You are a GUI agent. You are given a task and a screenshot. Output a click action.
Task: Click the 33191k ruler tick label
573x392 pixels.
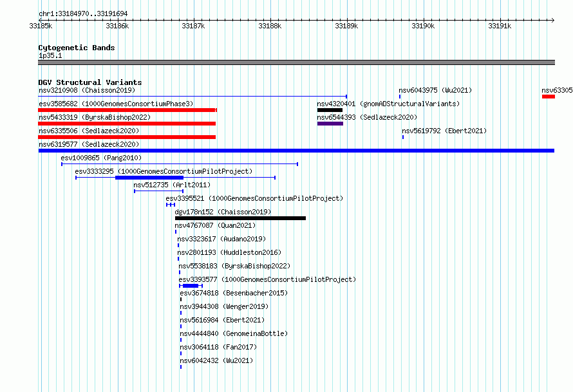tap(500, 26)
